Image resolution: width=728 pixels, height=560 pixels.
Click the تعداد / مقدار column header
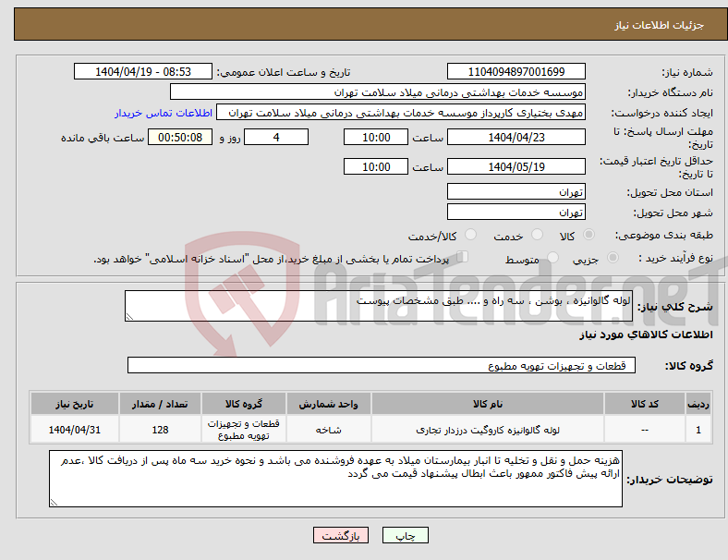pos(160,404)
